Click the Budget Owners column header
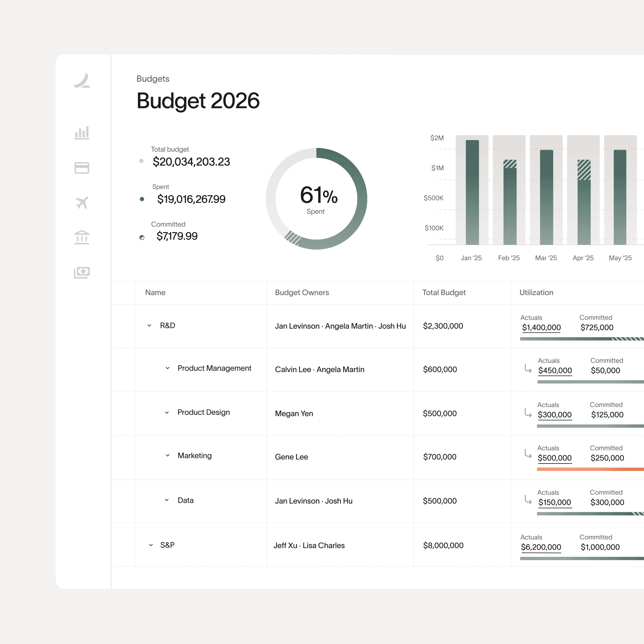 [302, 292]
